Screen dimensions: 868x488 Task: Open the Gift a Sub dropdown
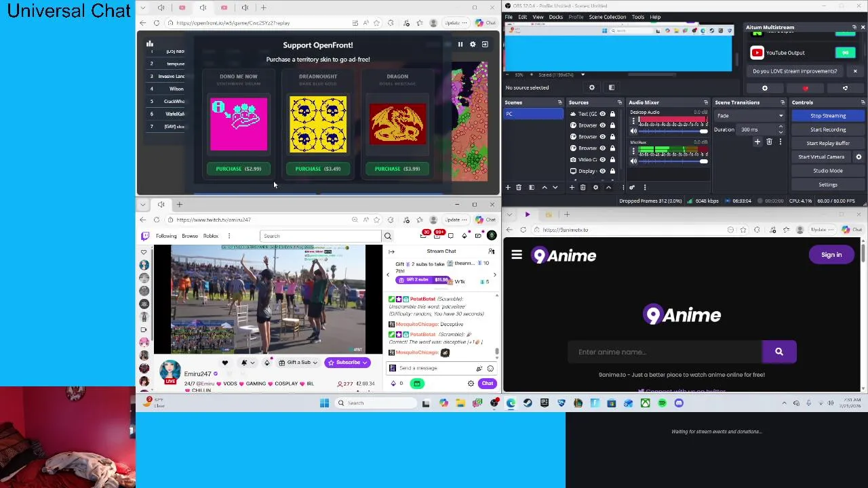click(x=298, y=363)
